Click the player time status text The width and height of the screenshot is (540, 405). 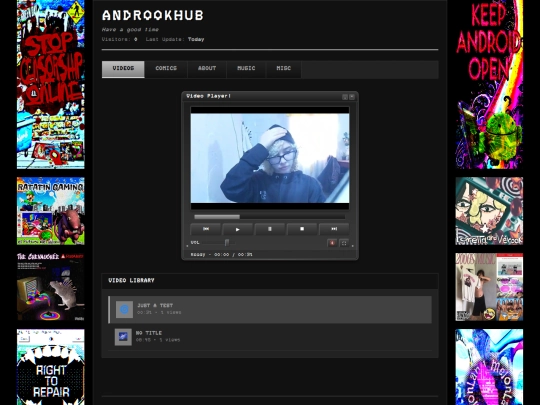[221, 255]
